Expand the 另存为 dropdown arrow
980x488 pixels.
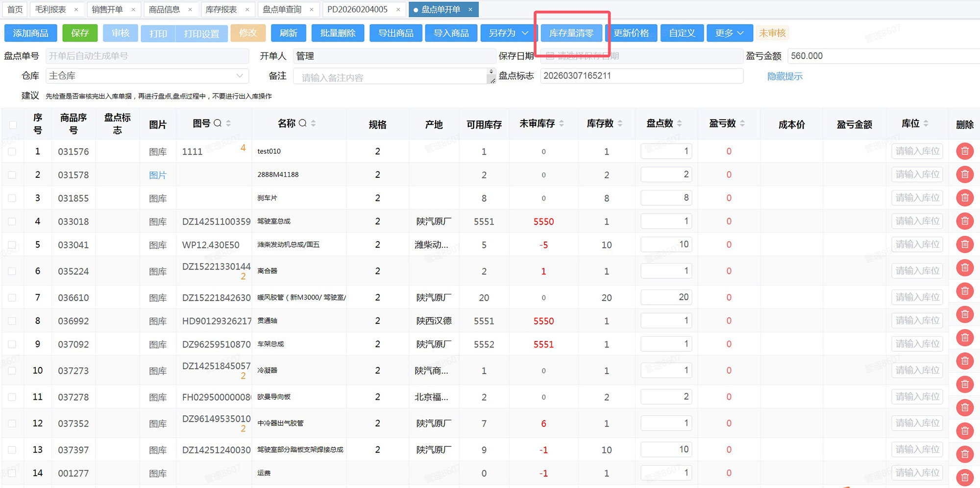pos(525,33)
